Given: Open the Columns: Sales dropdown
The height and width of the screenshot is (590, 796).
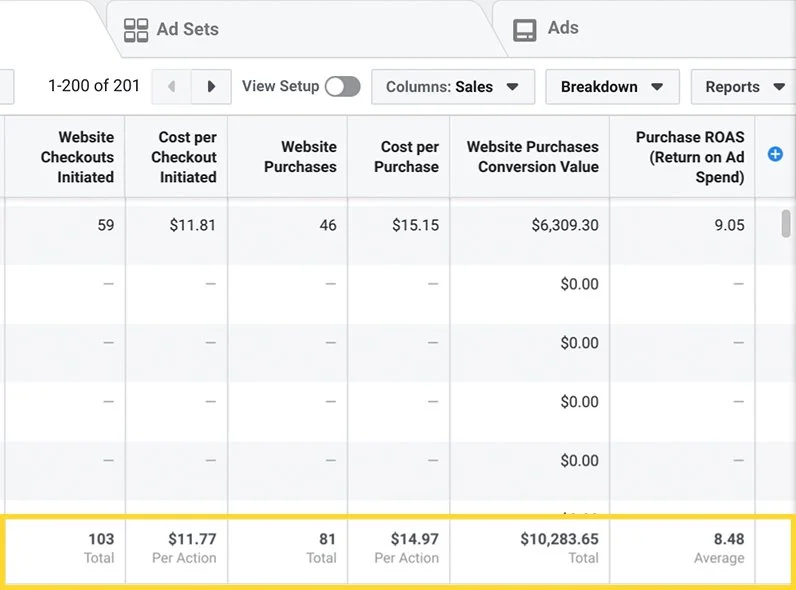Looking at the screenshot, I should 453,87.
